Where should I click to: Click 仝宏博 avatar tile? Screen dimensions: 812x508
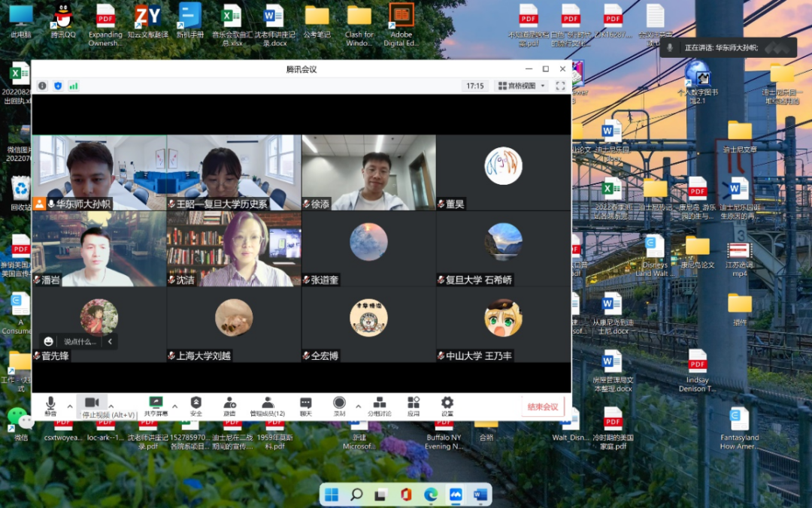point(368,325)
